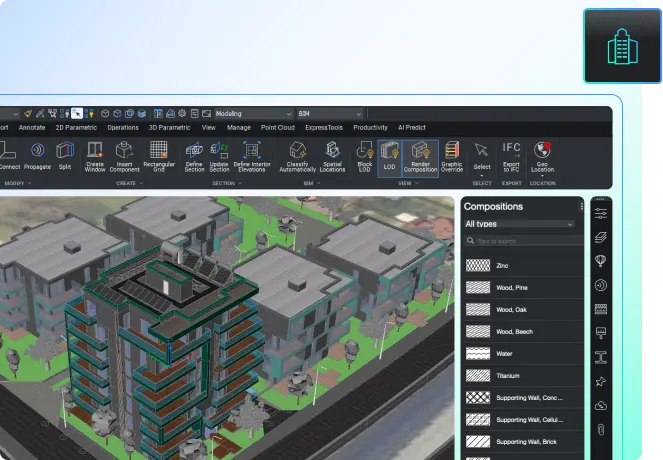Viewport: 663px width, 460px height.
Task: Click the Water hatch swatch
Action: click(478, 353)
